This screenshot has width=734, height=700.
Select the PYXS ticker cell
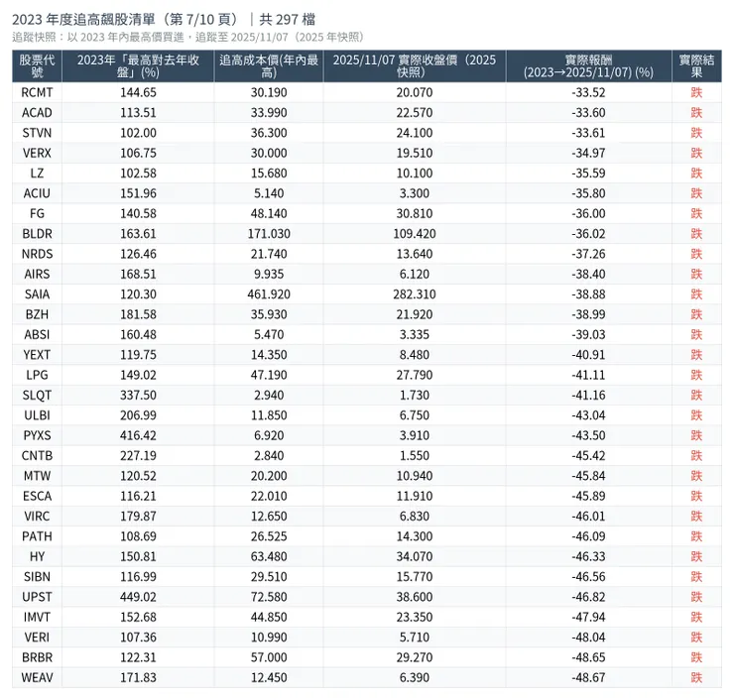[x=37, y=435]
